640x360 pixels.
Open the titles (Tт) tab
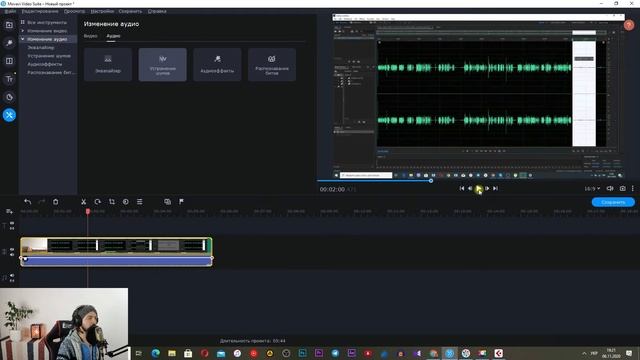pos(9,79)
